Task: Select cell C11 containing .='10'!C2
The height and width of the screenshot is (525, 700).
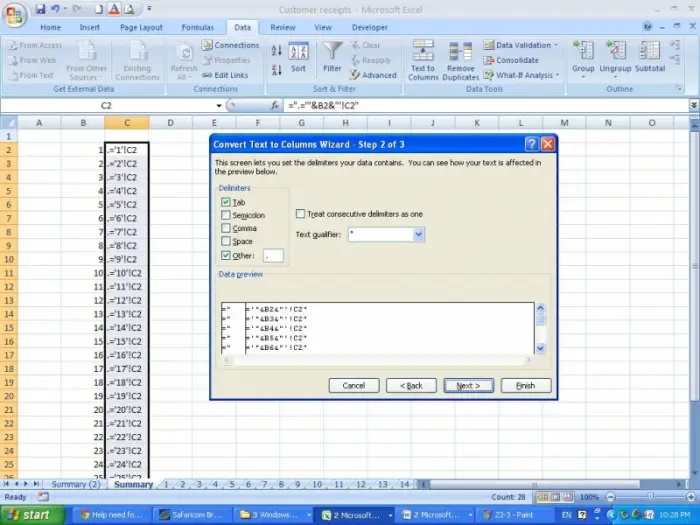Action: tap(127, 273)
